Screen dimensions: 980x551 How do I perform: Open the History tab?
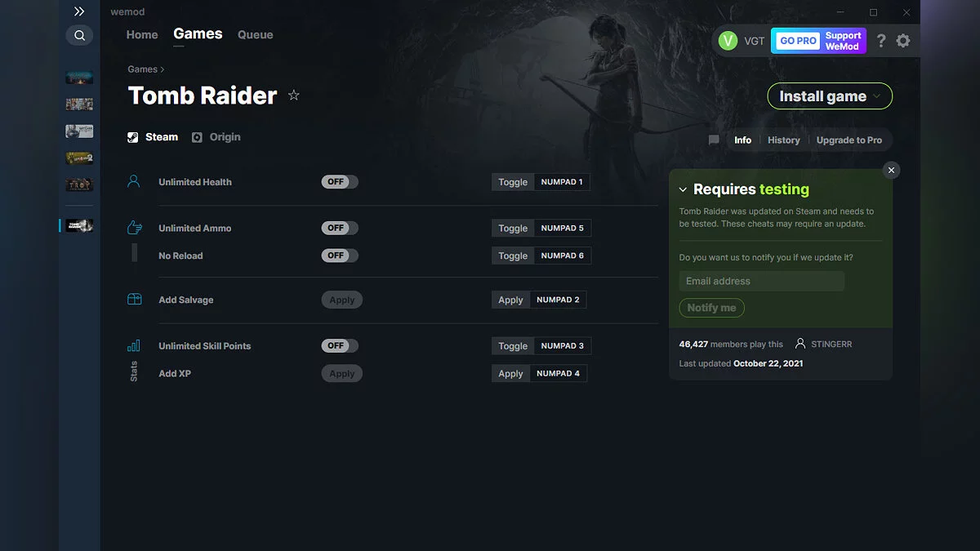pyautogui.click(x=783, y=140)
